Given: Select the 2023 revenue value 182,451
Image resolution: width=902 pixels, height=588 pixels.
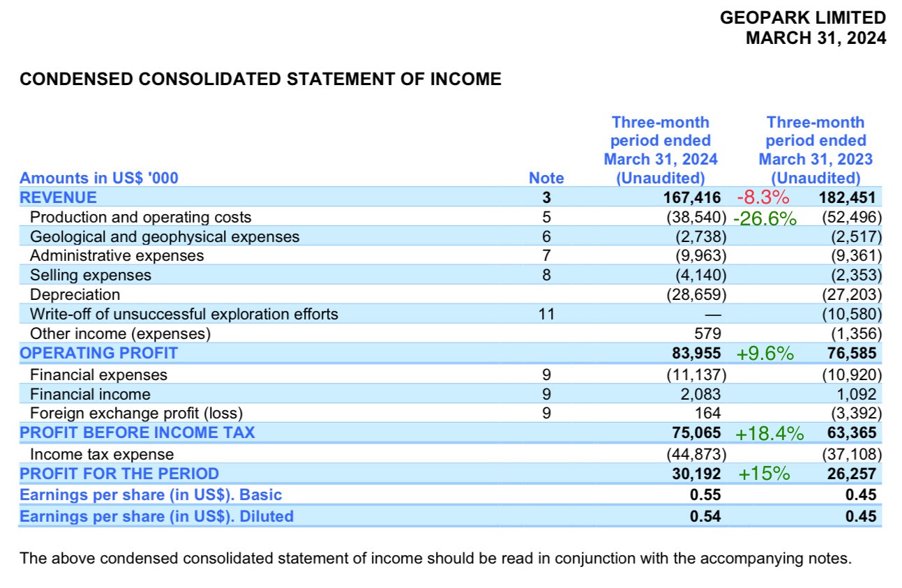Looking at the screenshot, I should [x=847, y=197].
